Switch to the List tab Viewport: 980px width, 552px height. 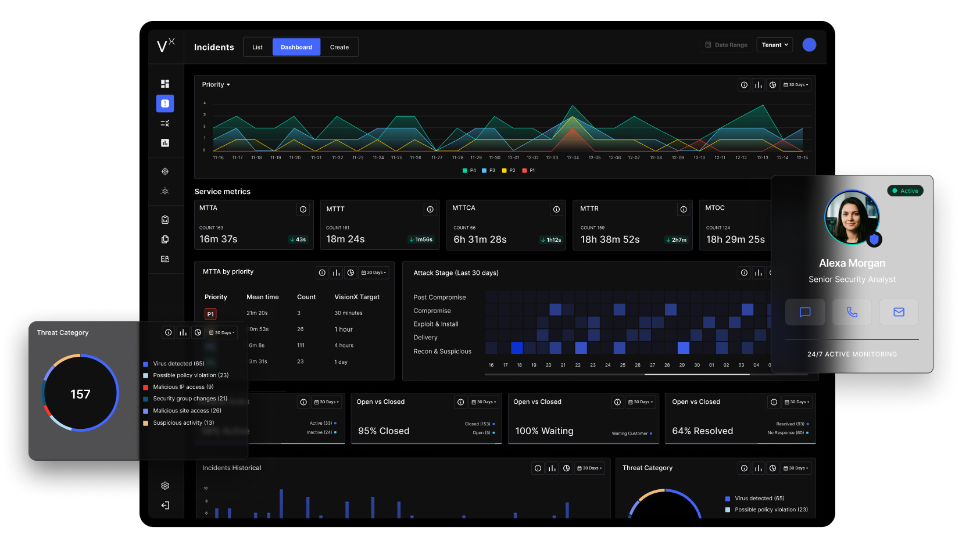257,46
